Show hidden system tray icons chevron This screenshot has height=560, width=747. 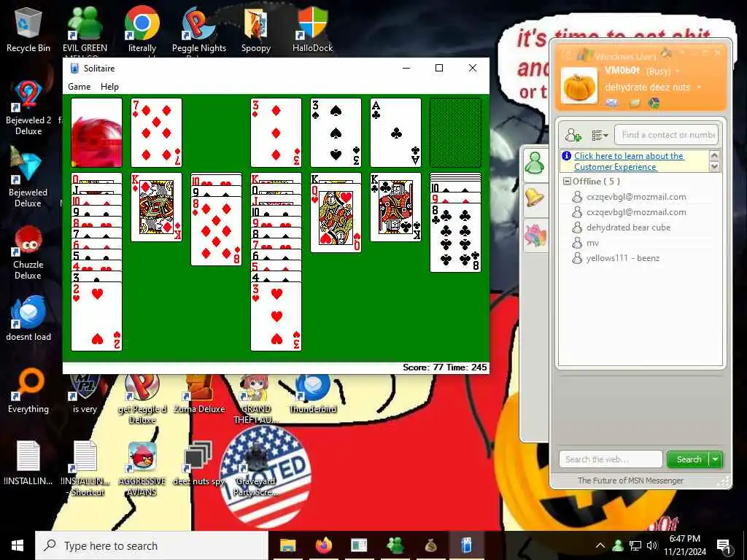pyautogui.click(x=600, y=545)
